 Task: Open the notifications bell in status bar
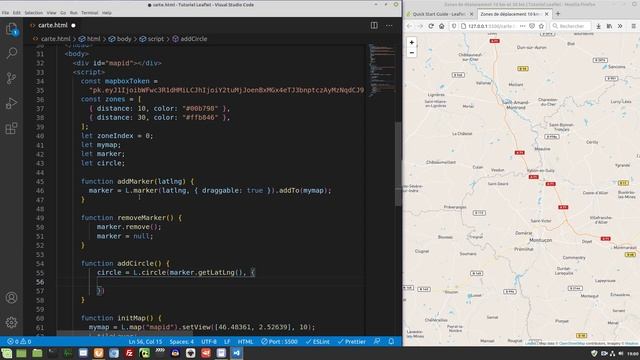tap(391, 342)
